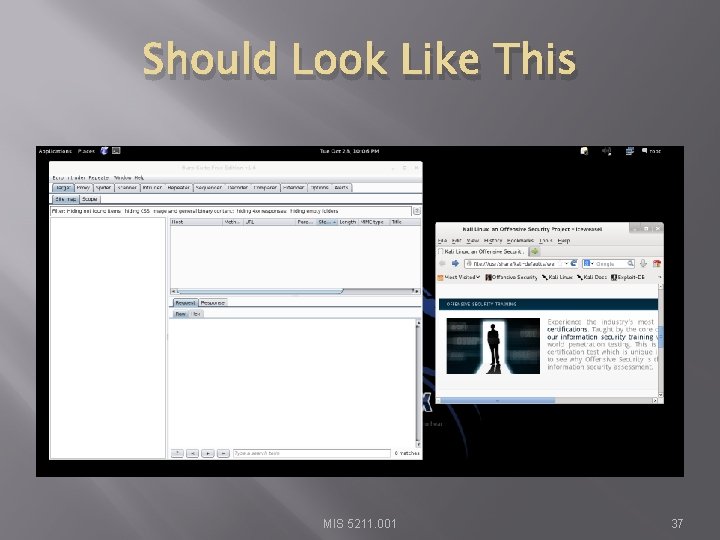The width and height of the screenshot is (720, 540).
Task: Sort the table by the Host column
Action: pos(196,222)
